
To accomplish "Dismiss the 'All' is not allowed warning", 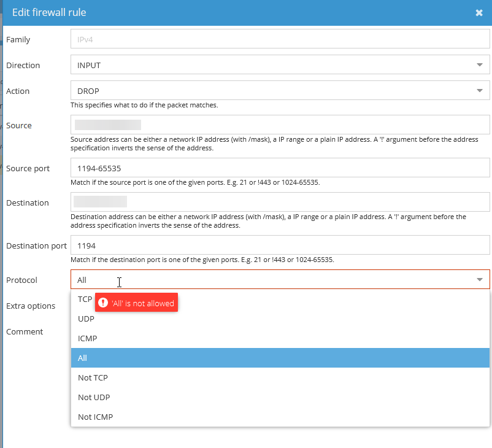I will click(x=136, y=302).
